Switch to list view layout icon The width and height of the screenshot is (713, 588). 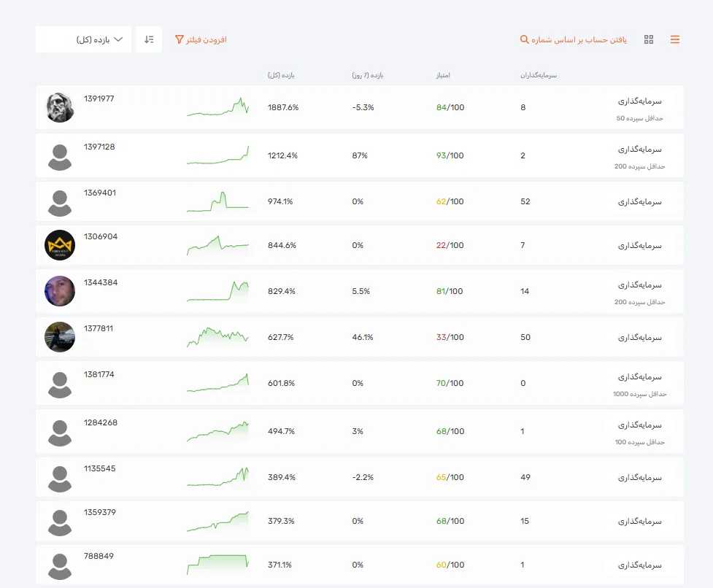674,39
